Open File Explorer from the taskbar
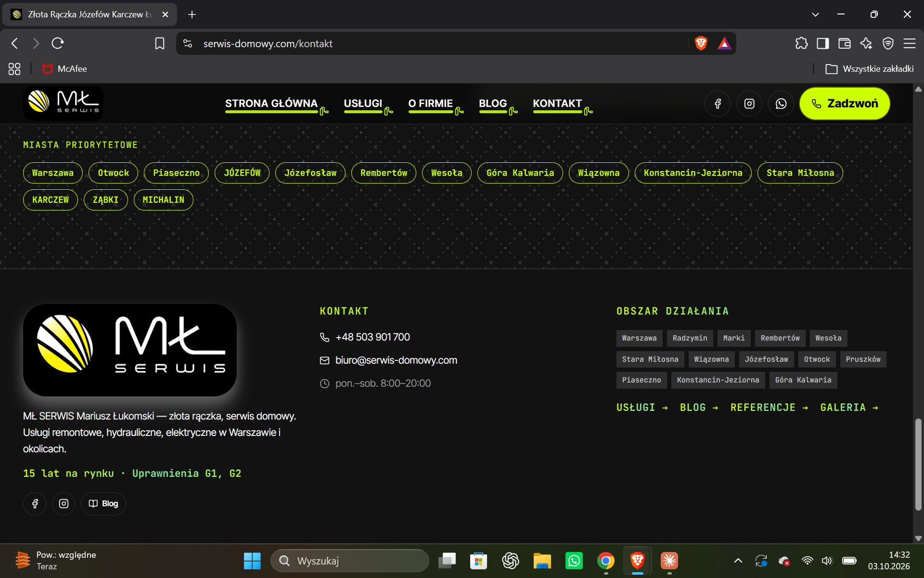 (542, 561)
